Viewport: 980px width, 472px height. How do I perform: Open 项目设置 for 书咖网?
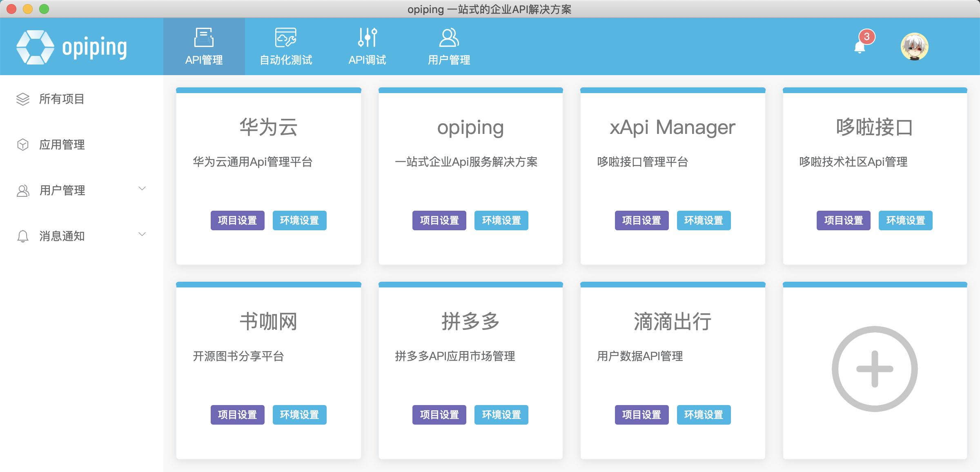click(x=238, y=415)
